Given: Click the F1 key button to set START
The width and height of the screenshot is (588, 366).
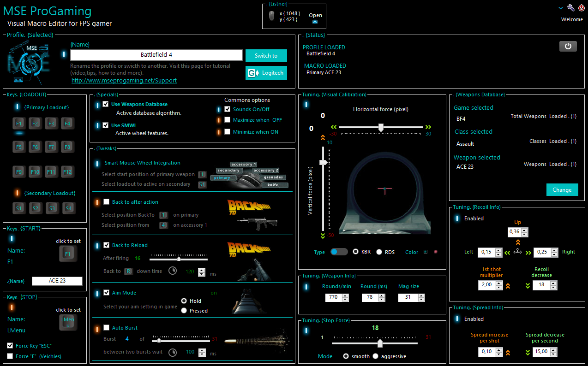Looking at the screenshot, I should coord(68,254).
